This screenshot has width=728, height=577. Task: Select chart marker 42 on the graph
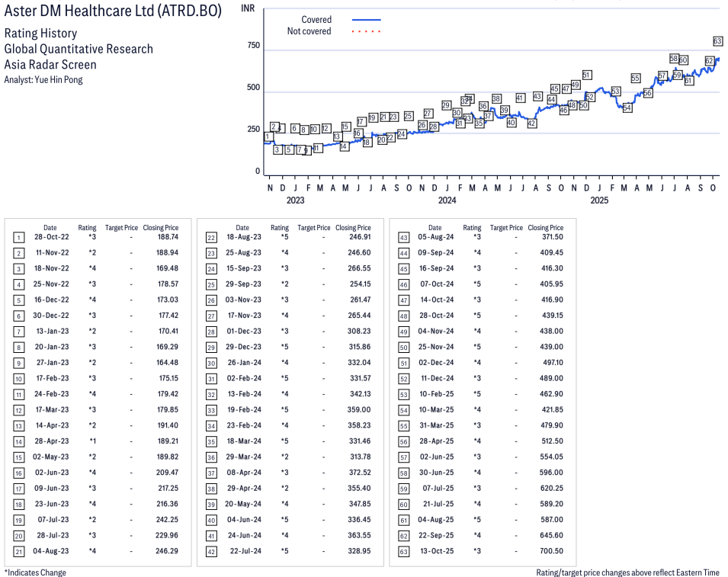click(532, 123)
